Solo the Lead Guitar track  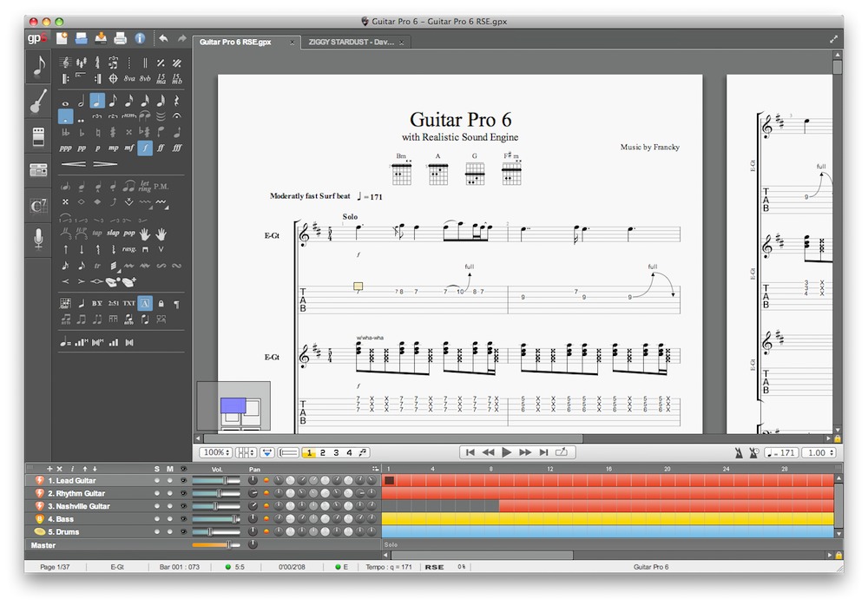click(x=157, y=481)
